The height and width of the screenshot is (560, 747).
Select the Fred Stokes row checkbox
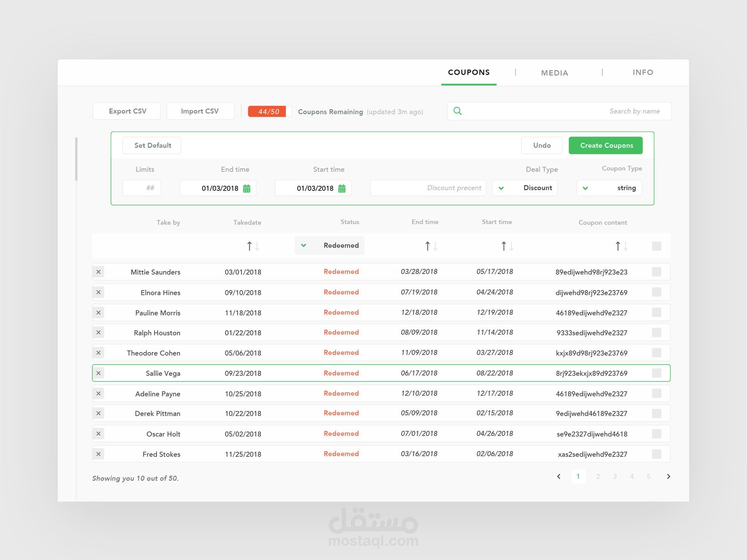click(656, 454)
